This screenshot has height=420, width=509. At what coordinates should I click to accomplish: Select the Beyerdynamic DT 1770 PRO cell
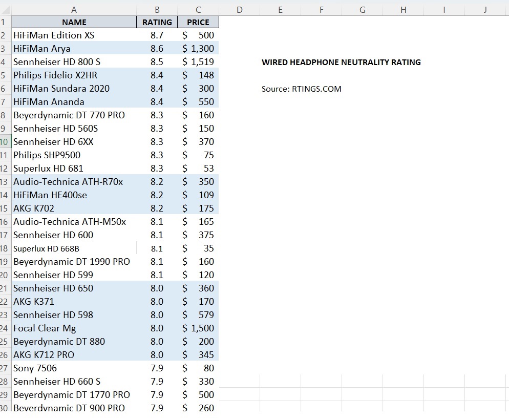tap(74, 394)
